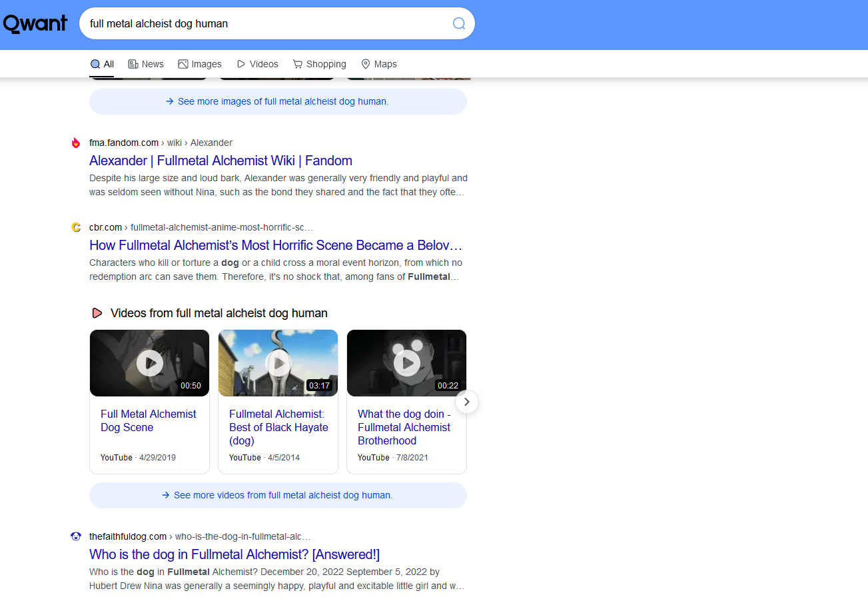Click the cbr.com favicon
This screenshot has width=868, height=601.
76,227
